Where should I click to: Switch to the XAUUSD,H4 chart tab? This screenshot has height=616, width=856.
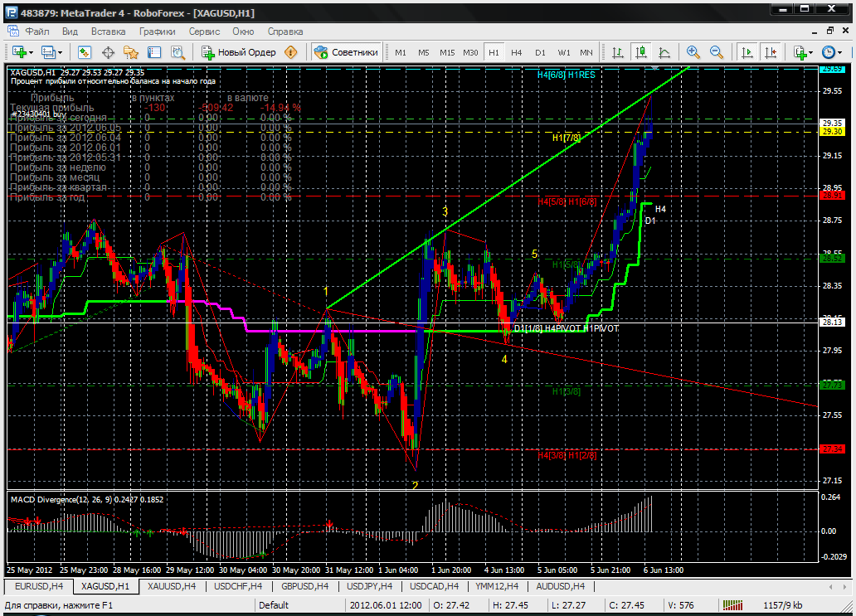pos(172,586)
